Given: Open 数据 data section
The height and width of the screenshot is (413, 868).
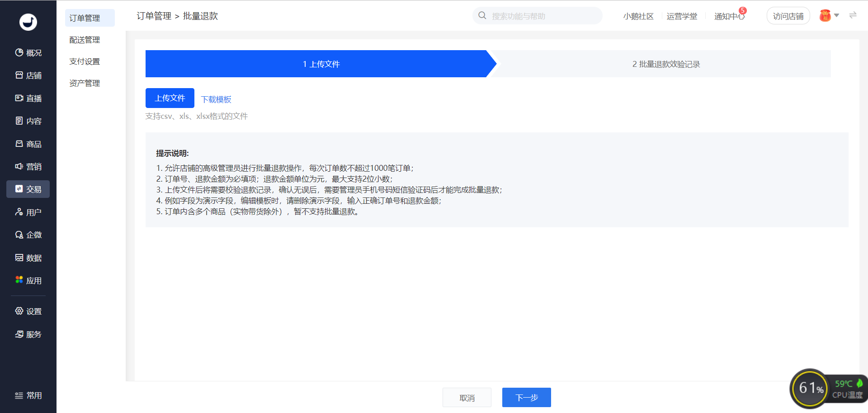Looking at the screenshot, I should pos(28,258).
